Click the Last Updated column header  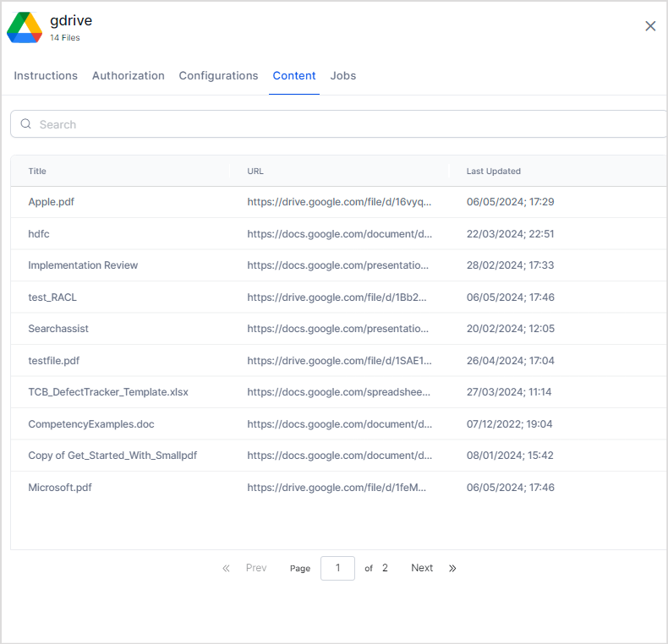[x=493, y=172]
